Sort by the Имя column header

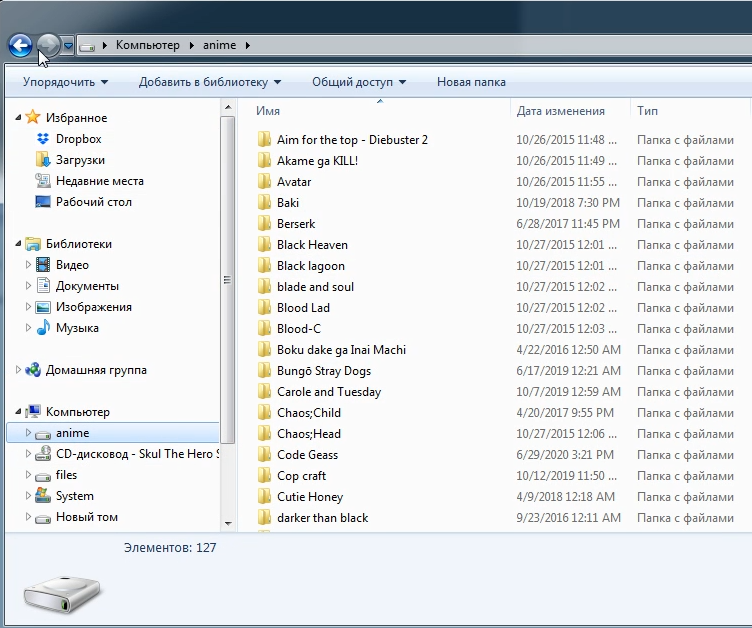pyautogui.click(x=268, y=111)
